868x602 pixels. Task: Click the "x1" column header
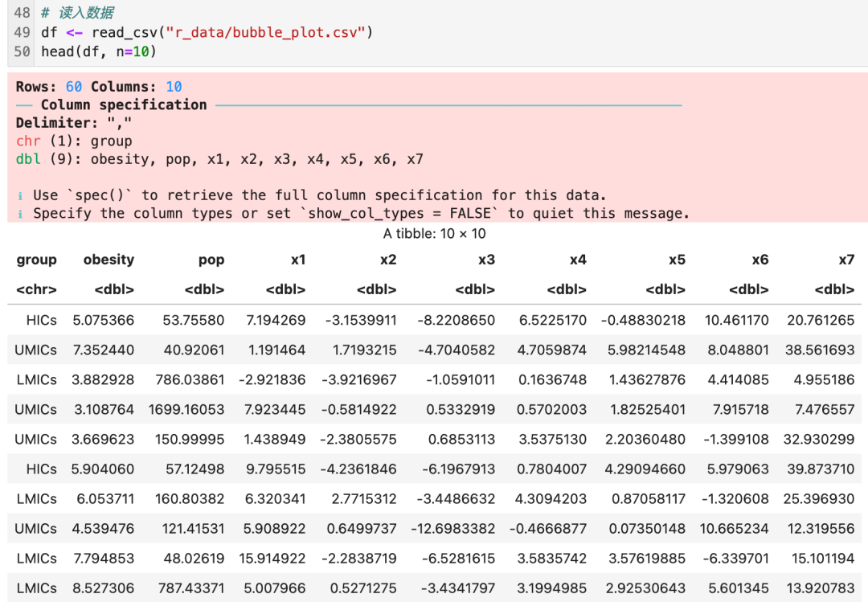(298, 260)
